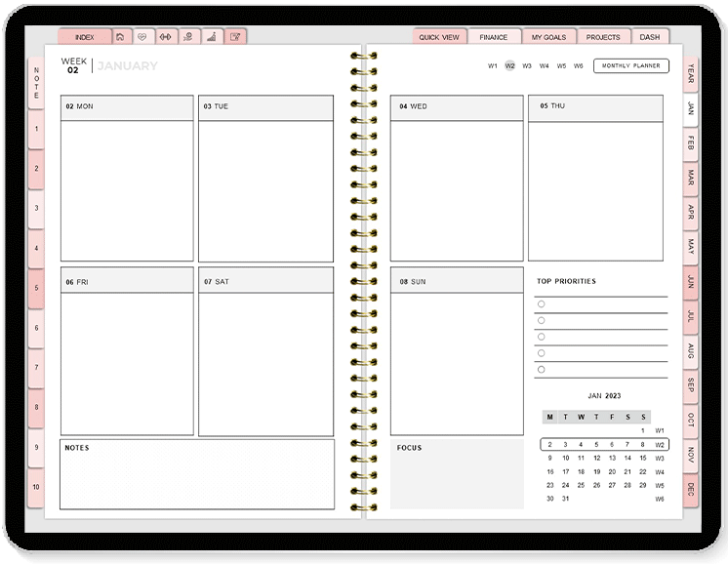Open the pencil notes icon tab
This screenshot has height=564, width=728.
(234, 37)
